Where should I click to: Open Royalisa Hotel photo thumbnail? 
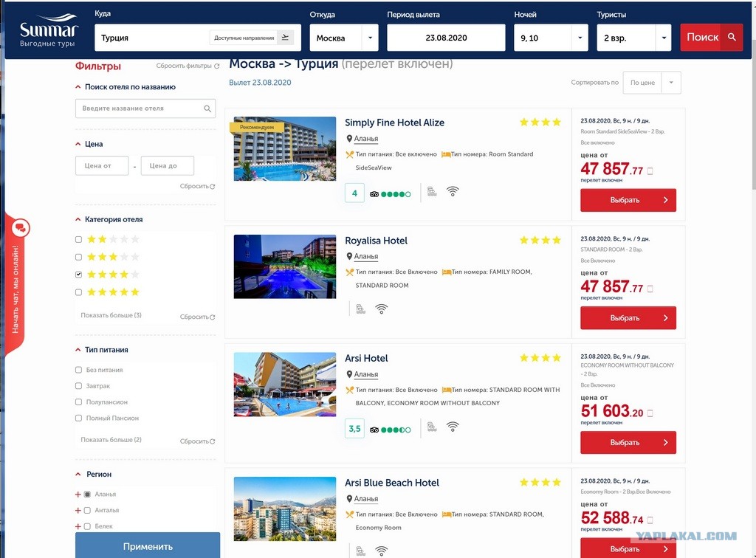pyautogui.click(x=285, y=266)
